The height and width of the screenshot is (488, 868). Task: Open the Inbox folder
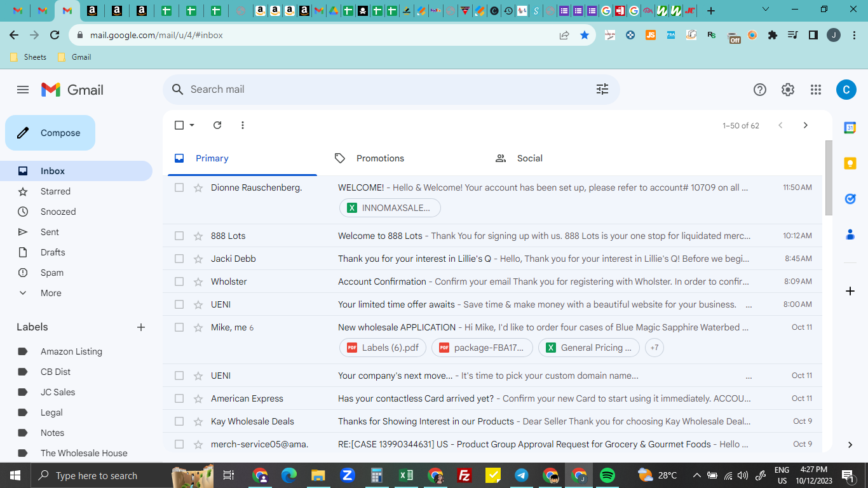[76, 171]
